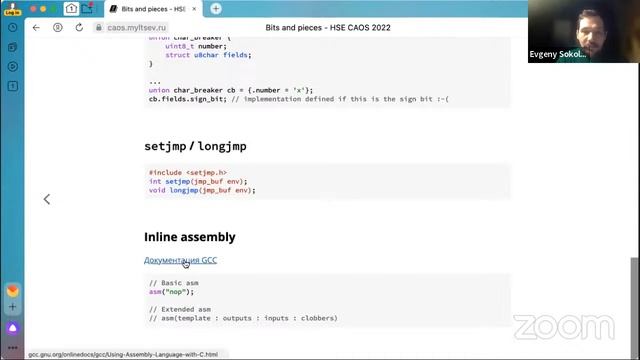The image size is (640, 360).
Task: Open the history clock icon in sidebar
Action: (x=13, y=27)
